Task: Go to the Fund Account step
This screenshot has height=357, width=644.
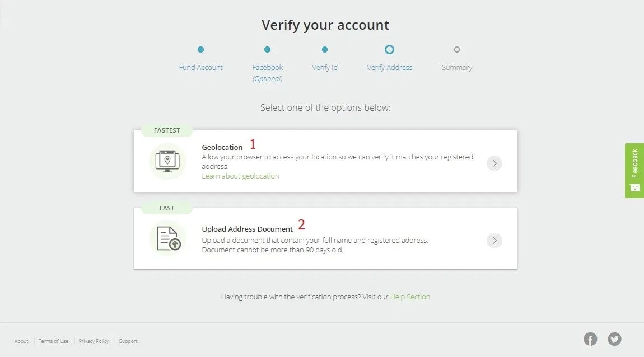Action: [200, 67]
